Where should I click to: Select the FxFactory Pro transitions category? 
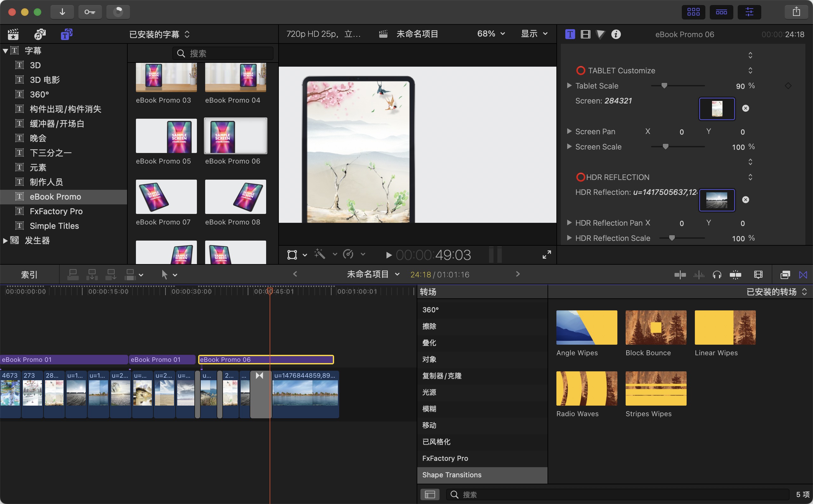pos(445,458)
